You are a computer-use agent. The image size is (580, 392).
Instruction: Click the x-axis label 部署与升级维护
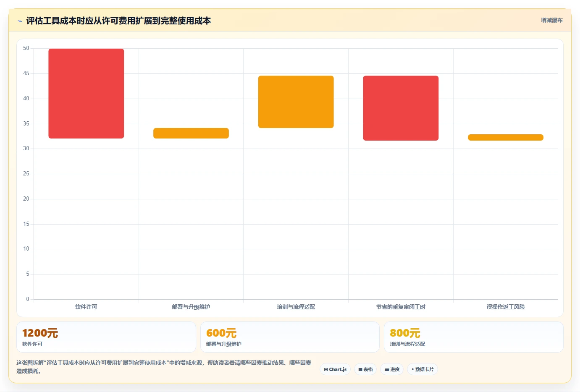191,307
